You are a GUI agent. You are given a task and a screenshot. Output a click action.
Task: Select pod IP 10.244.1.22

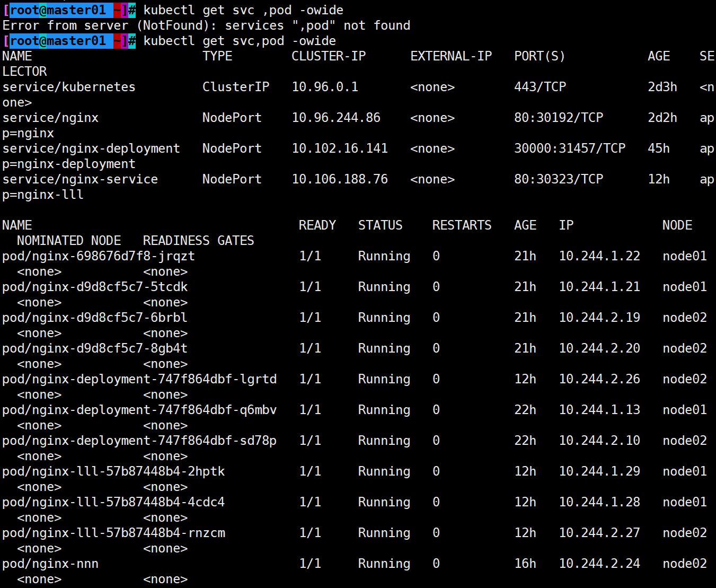pyautogui.click(x=599, y=256)
